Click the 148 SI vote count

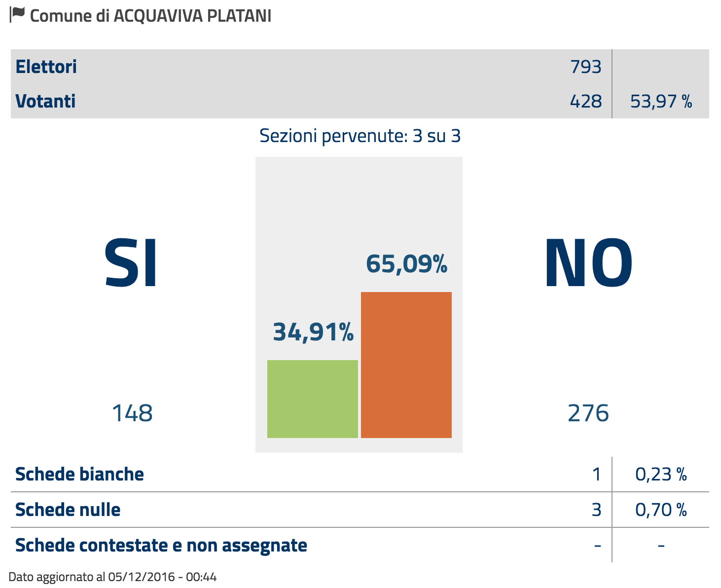(132, 413)
